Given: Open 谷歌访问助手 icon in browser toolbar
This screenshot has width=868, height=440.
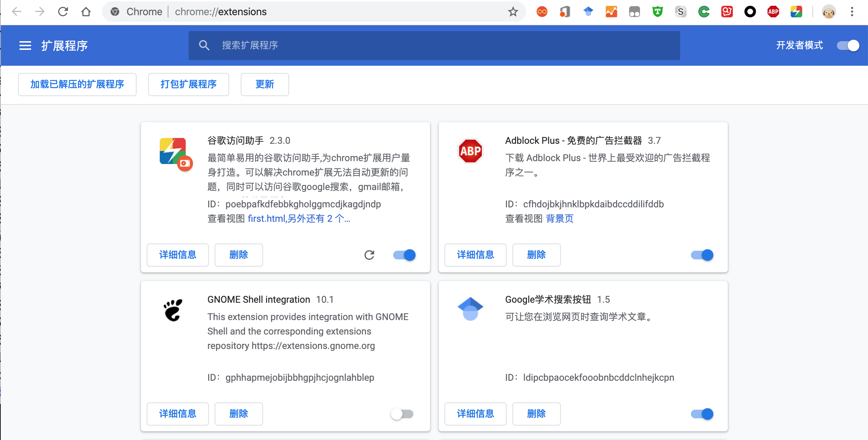Looking at the screenshot, I should 796,12.
